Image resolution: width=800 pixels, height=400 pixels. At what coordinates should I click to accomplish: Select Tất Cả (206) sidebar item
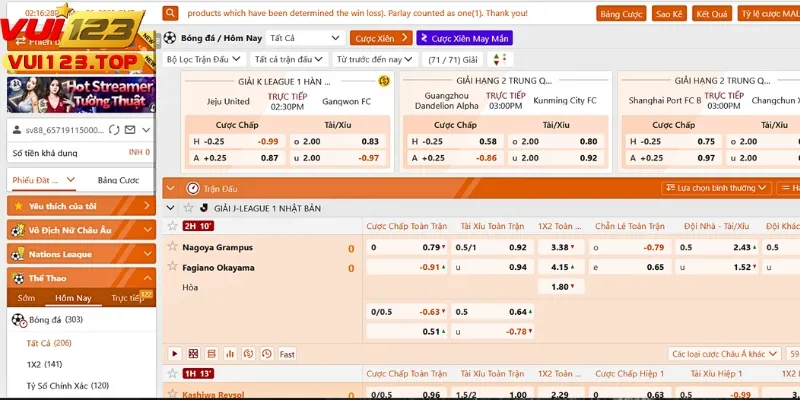click(49, 343)
